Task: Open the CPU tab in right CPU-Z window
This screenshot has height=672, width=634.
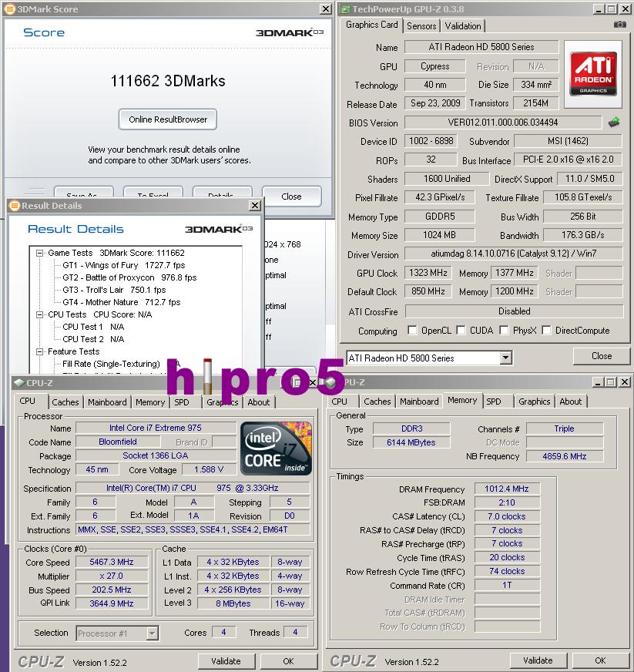Action: coord(339,402)
